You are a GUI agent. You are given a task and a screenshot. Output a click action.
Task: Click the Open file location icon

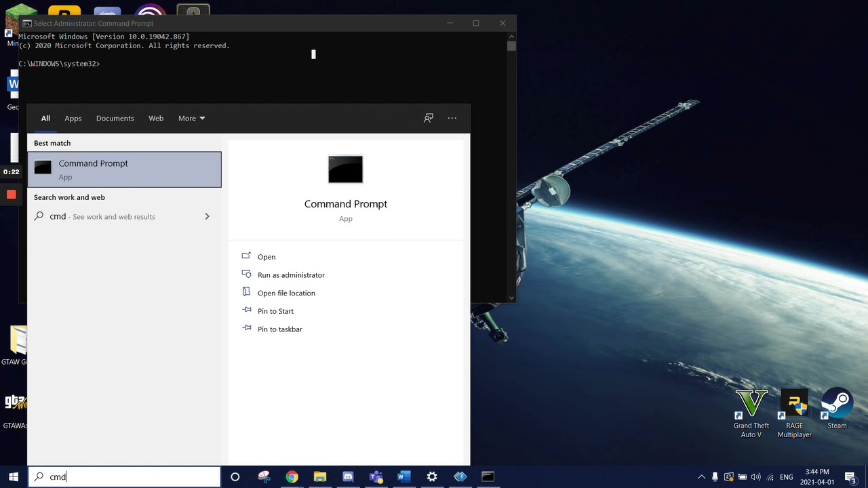pos(246,292)
